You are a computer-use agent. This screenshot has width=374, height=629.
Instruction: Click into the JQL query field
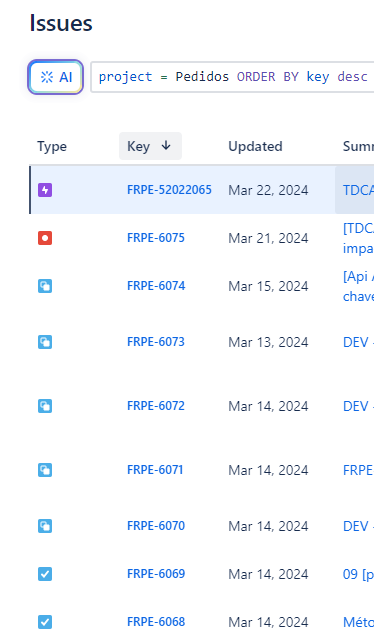(233, 77)
